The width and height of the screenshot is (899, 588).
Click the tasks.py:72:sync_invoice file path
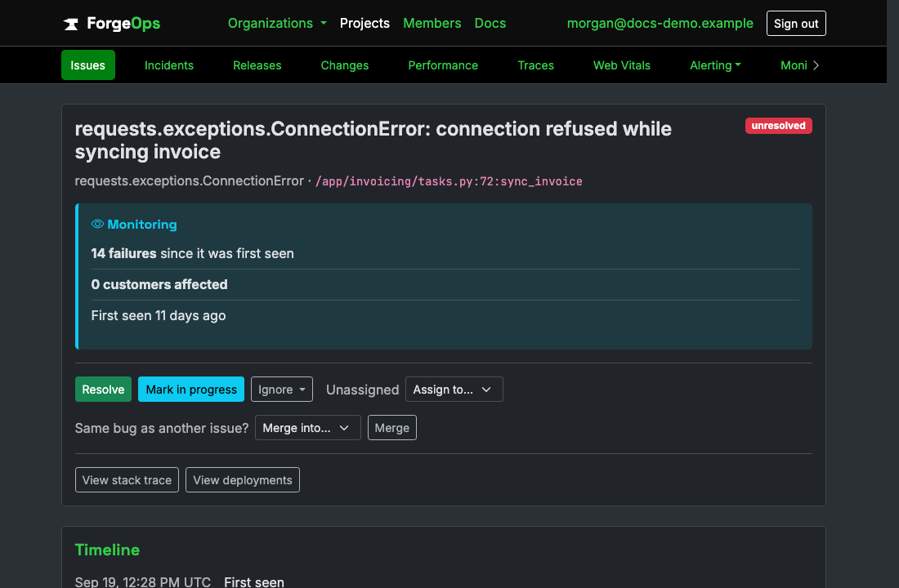click(x=449, y=181)
